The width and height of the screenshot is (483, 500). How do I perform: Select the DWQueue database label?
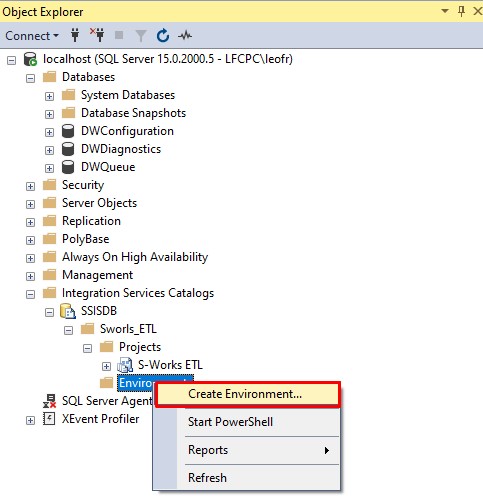pos(108,167)
